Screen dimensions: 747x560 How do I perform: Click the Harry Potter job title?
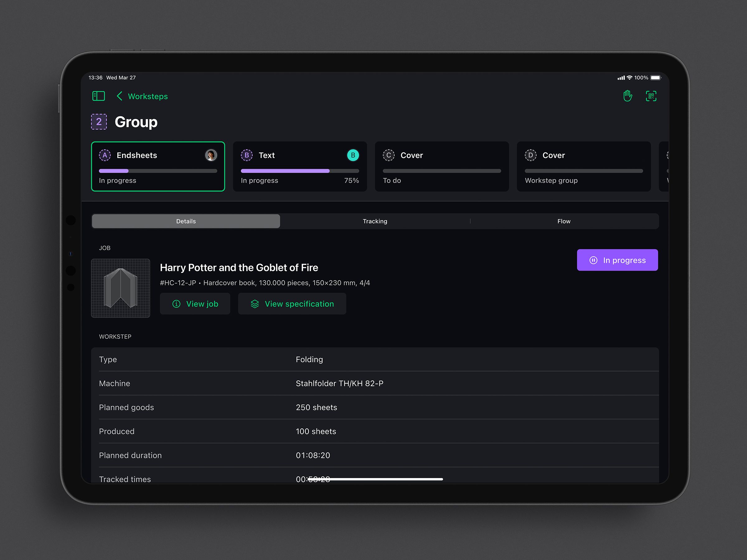239,268
